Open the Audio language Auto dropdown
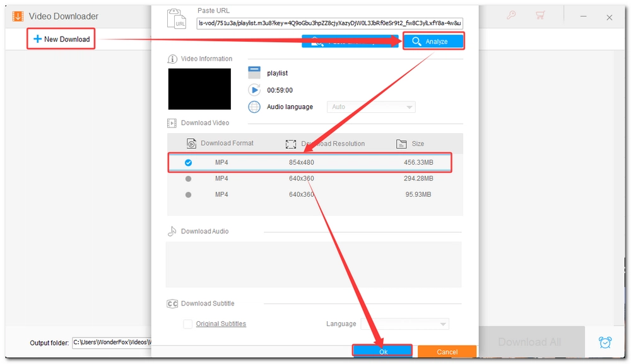 click(371, 107)
